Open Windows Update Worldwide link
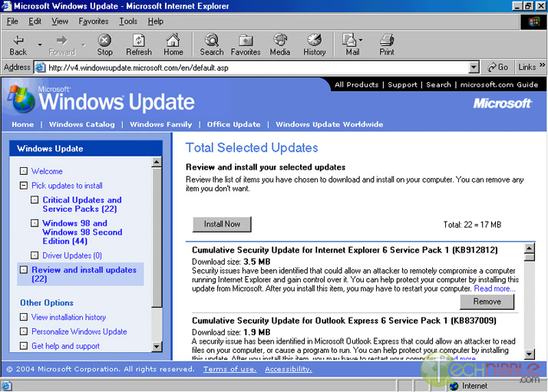 [x=329, y=124]
